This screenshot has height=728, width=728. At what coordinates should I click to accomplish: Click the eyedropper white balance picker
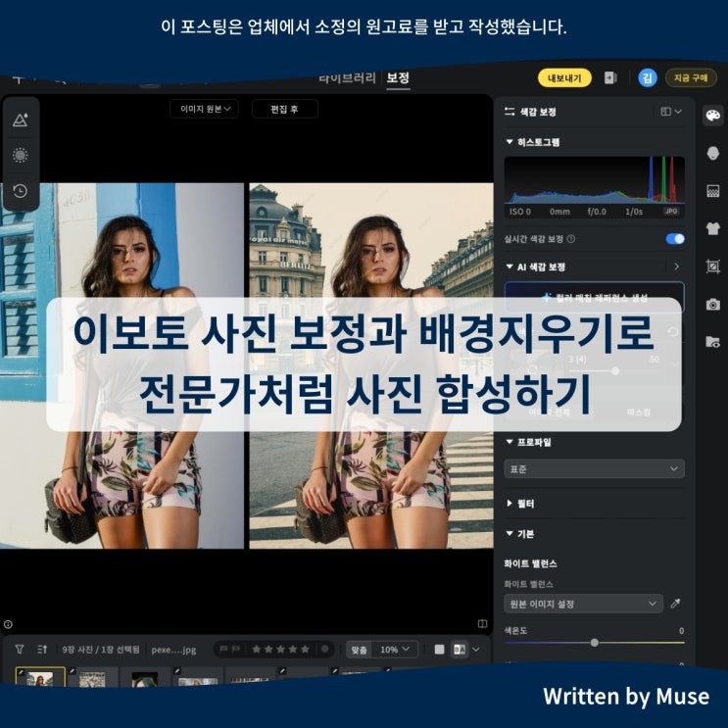click(675, 604)
